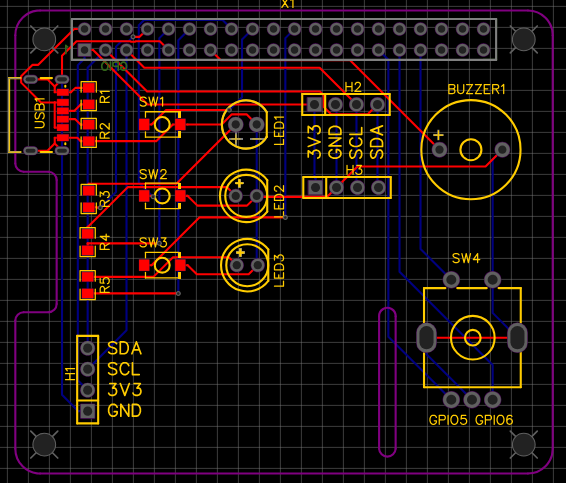Click the bottom-left mounting hole
This screenshot has height=483, width=566.
pyautogui.click(x=44, y=444)
